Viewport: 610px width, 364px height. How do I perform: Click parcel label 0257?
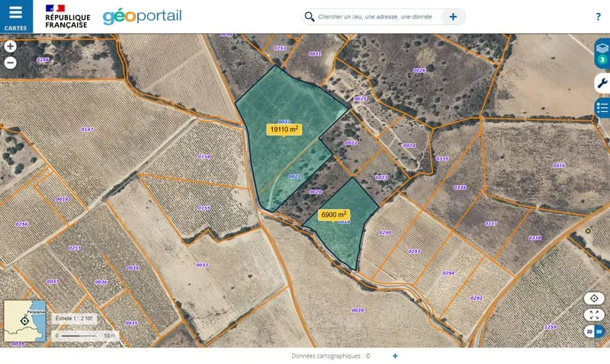point(75,247)
